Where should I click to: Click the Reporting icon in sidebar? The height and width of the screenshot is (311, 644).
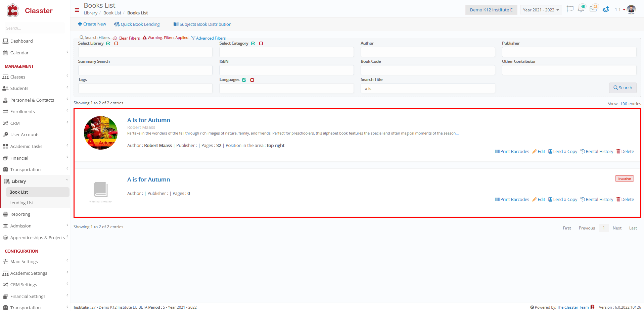[x=5, y=214]
